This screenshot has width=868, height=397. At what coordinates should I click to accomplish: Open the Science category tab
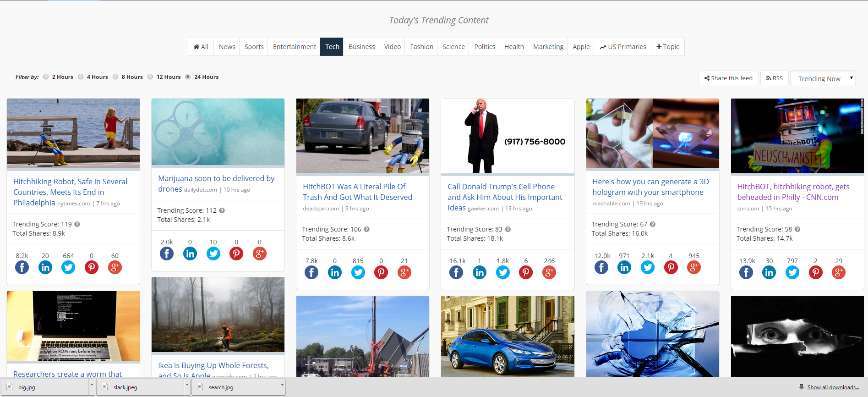(x=453, y=47)
